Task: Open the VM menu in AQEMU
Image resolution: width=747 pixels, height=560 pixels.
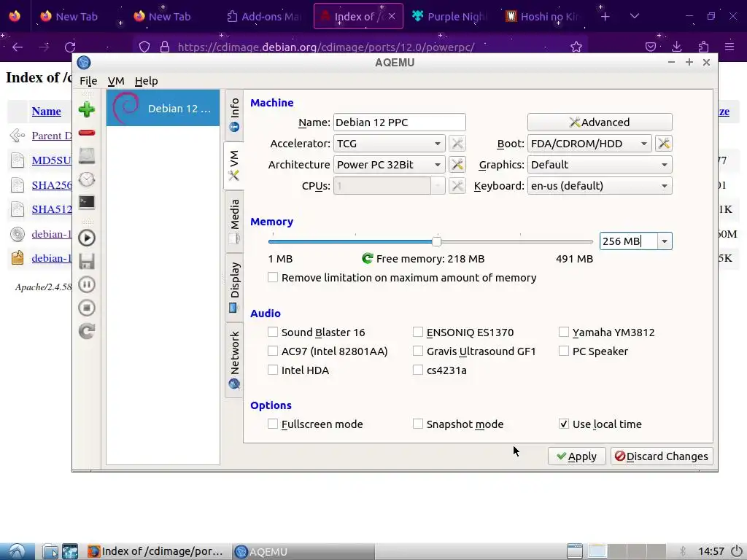Action: (116, 81)
